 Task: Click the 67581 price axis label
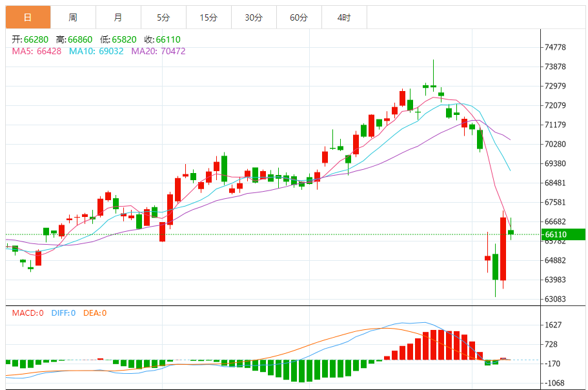point(555,202)
